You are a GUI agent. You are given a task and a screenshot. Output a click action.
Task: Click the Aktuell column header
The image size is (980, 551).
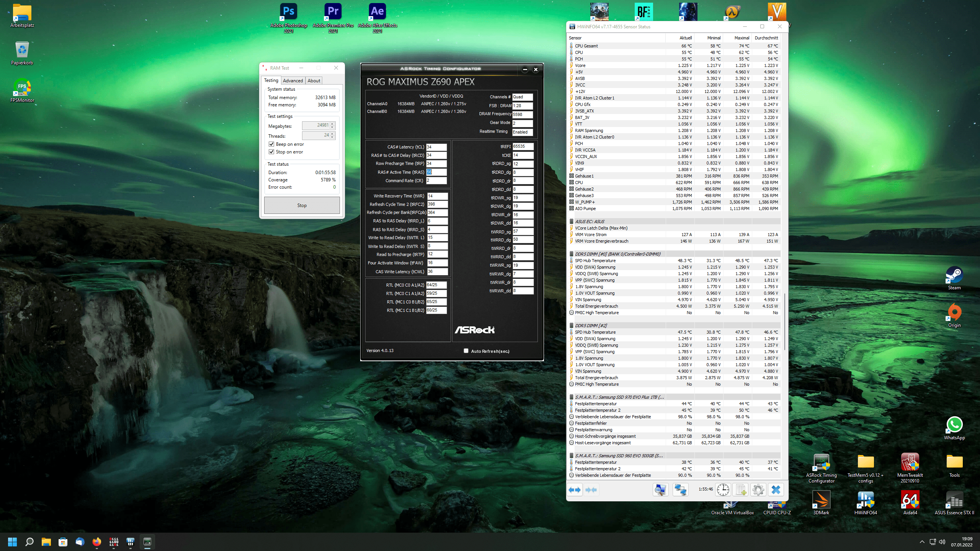(680, 38)
